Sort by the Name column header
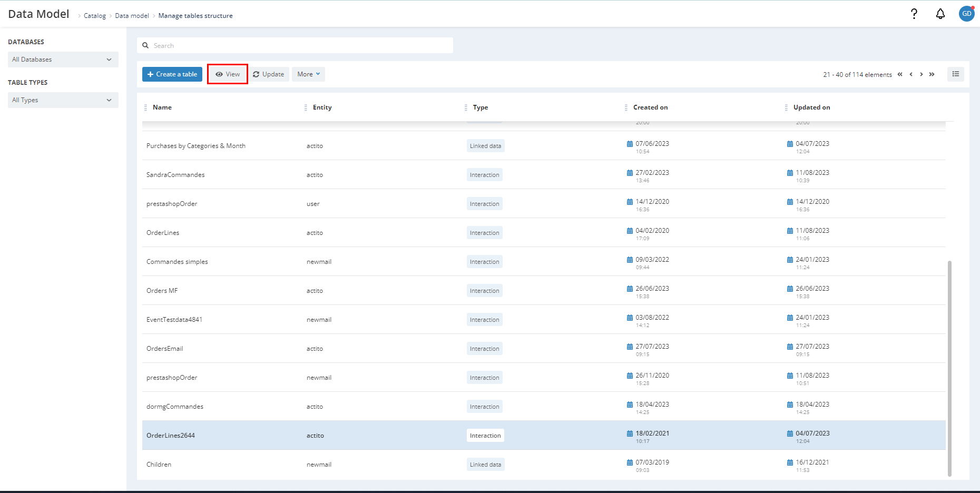Viewport: 980px width, 493px height. (162, 107)
